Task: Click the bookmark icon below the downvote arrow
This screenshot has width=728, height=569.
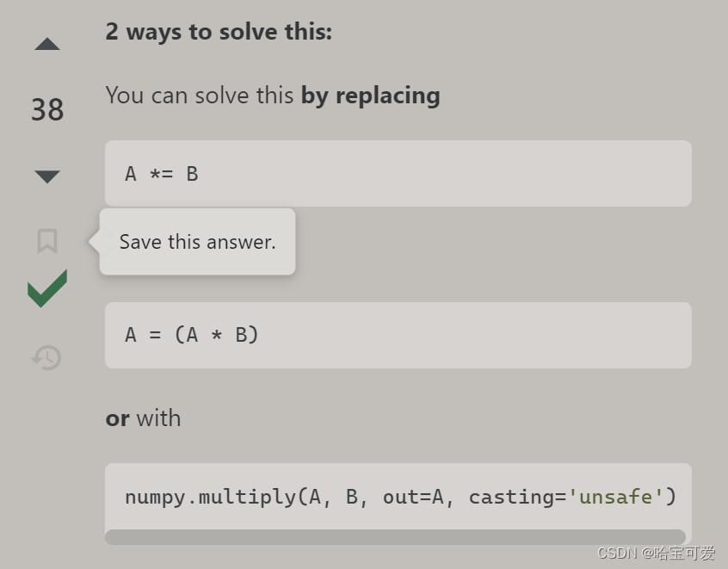Action: tap(46, 242)
